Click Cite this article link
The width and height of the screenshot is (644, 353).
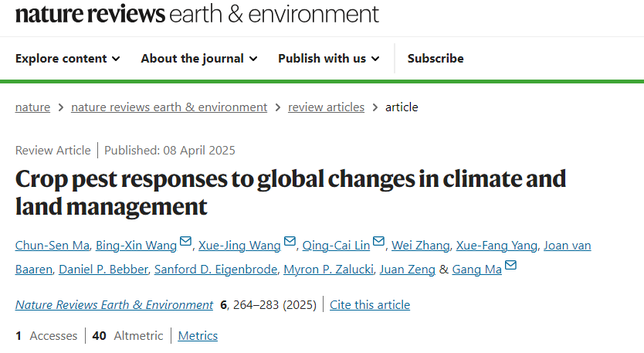click(x=370, y=305)
